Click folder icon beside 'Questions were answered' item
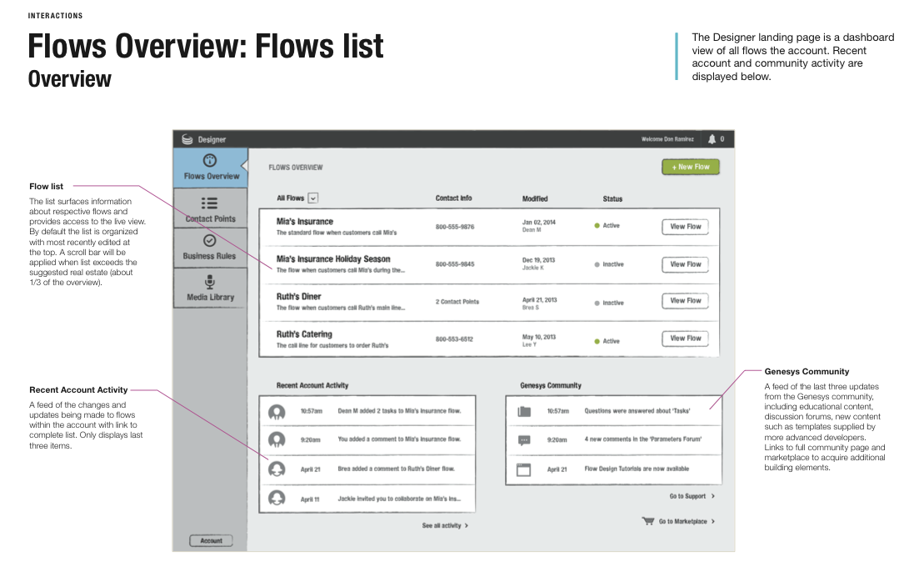The width and height of the screenshot is (924, 562). tap(524, 411)
